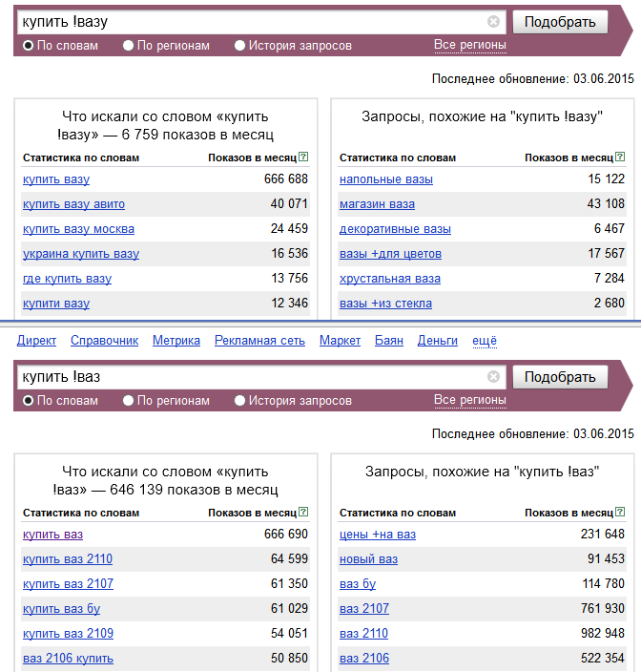Open the «новый ваз» link
Viewport: 641px width, 672px height.
(x=369, y=559)
